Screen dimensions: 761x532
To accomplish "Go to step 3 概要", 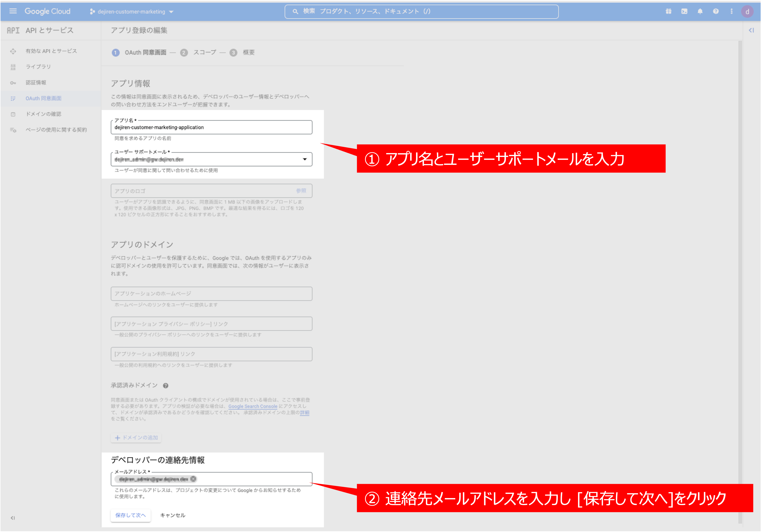I will pyautogui.click(x=242, y=52).
